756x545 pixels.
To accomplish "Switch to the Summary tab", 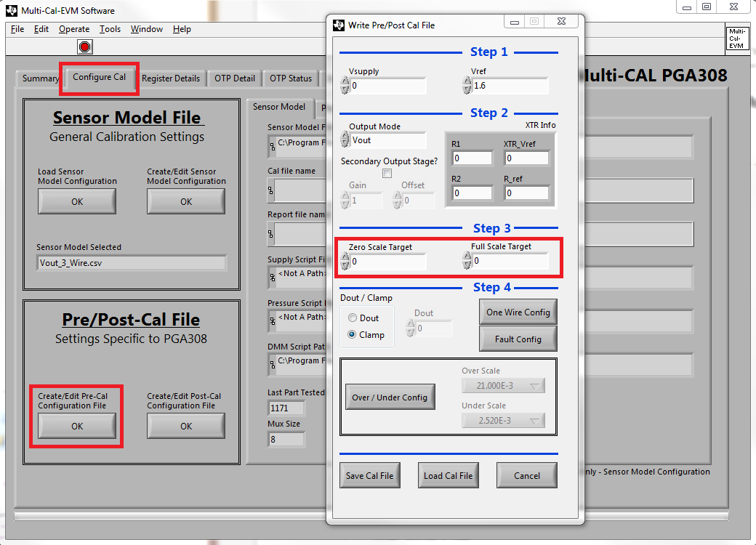I will (39, 78).
